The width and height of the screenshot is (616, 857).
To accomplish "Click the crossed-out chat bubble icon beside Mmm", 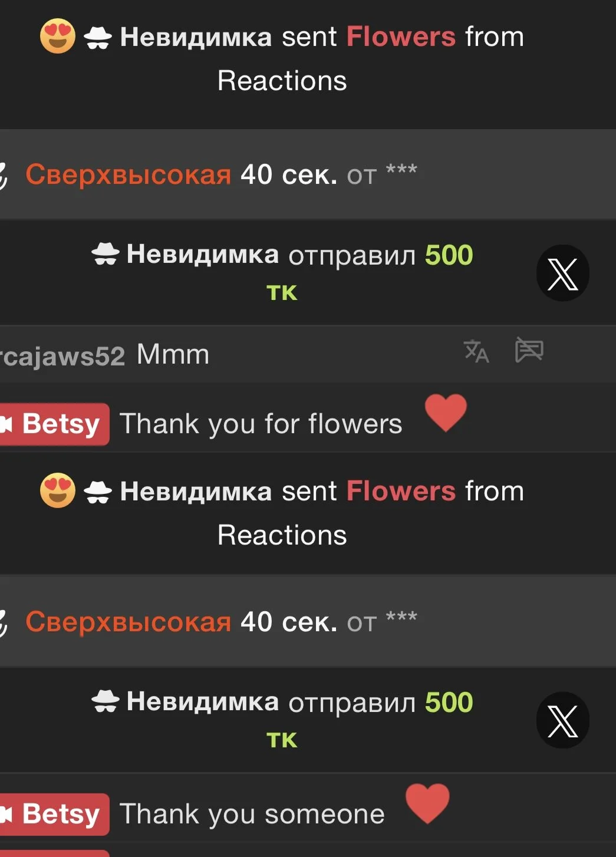I will click(x=529, y=350).
